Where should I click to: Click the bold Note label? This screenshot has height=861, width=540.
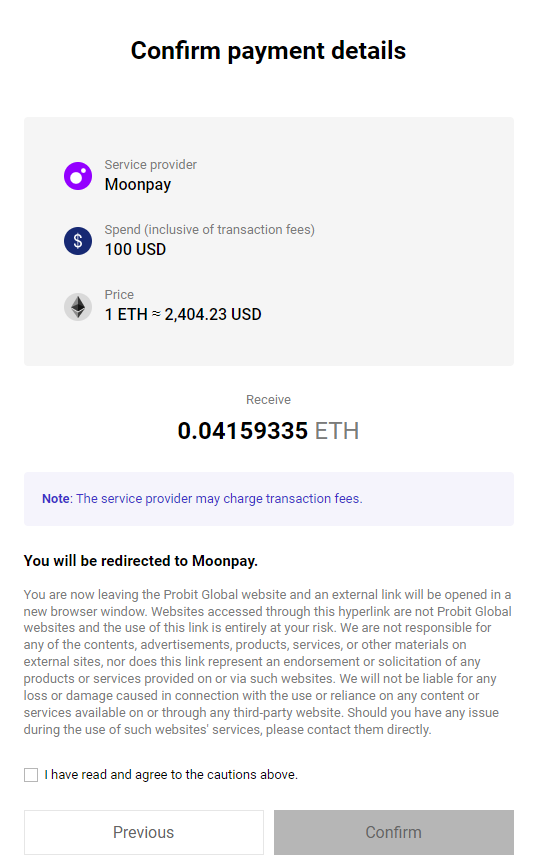(x=56, y=499)
